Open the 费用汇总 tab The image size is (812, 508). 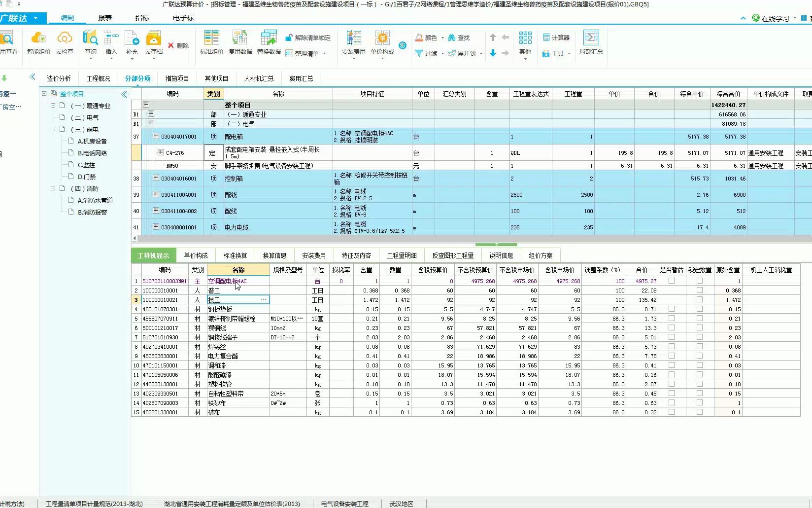[301, 78]
